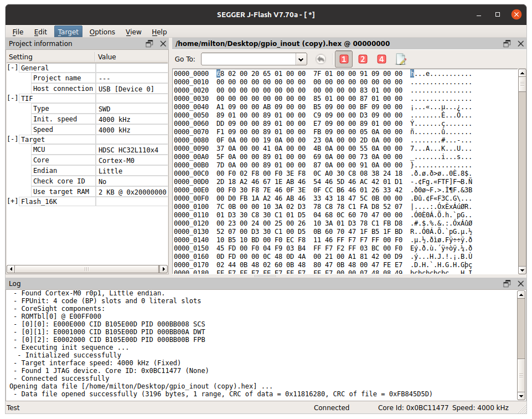The width and height of the screenshot is (532, 419).
Task: Switch hex view to 1-byte units
Action: click(x=344, y=59)
